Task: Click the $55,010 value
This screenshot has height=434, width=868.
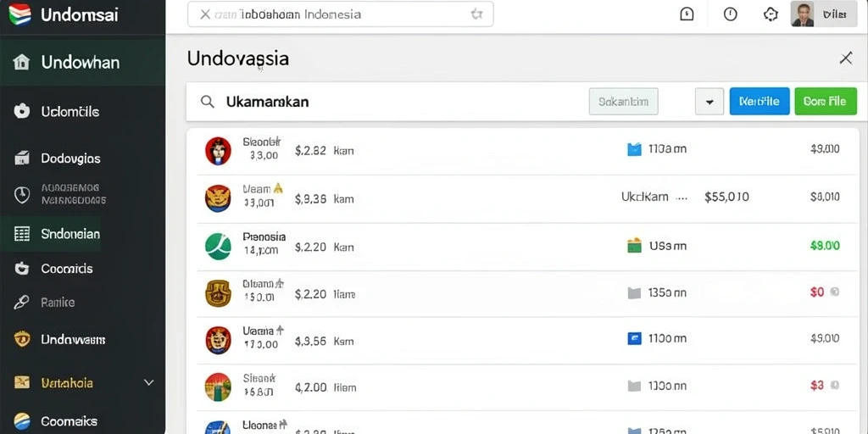Action: click(726, 197)
